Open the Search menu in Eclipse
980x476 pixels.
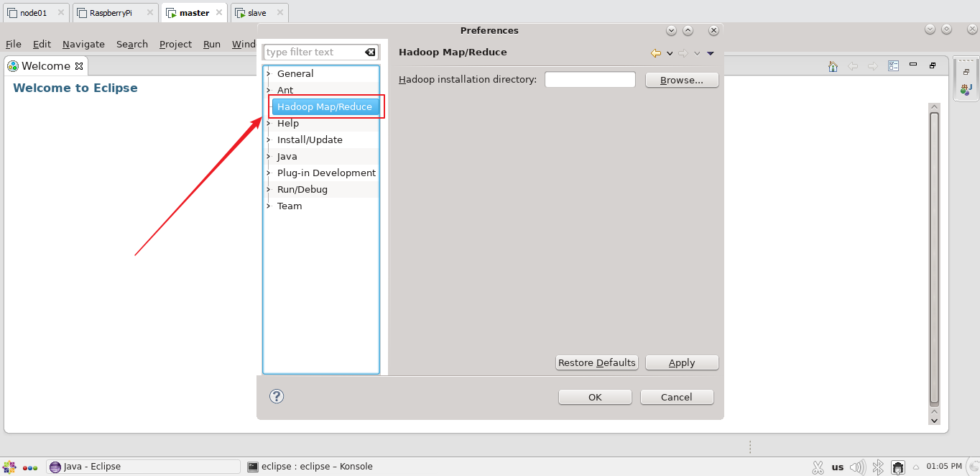[x=132, y=44]
